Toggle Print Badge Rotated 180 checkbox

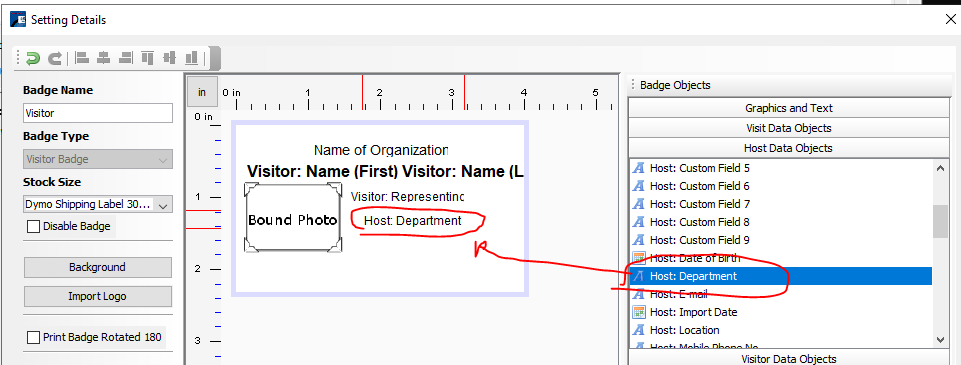(x=34, y=337)
